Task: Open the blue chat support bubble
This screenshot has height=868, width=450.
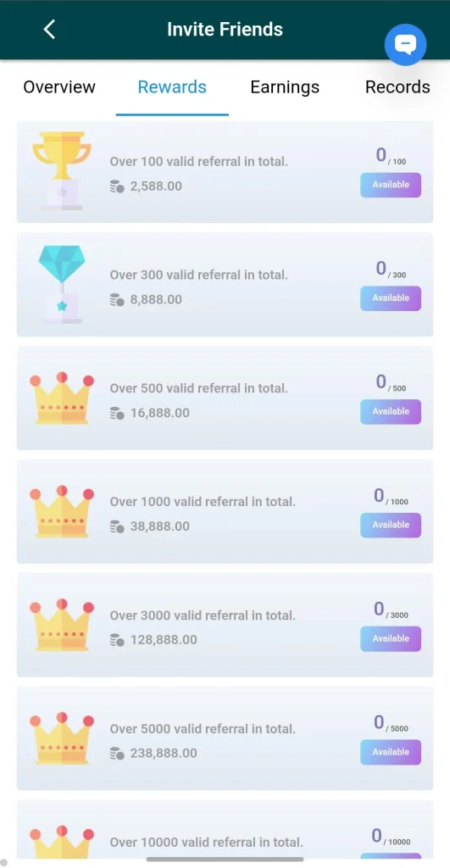Action: point(405,45)
